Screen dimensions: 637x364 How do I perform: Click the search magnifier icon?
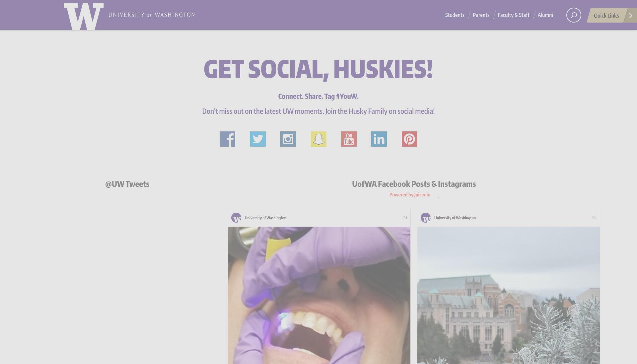pos(574,15)
